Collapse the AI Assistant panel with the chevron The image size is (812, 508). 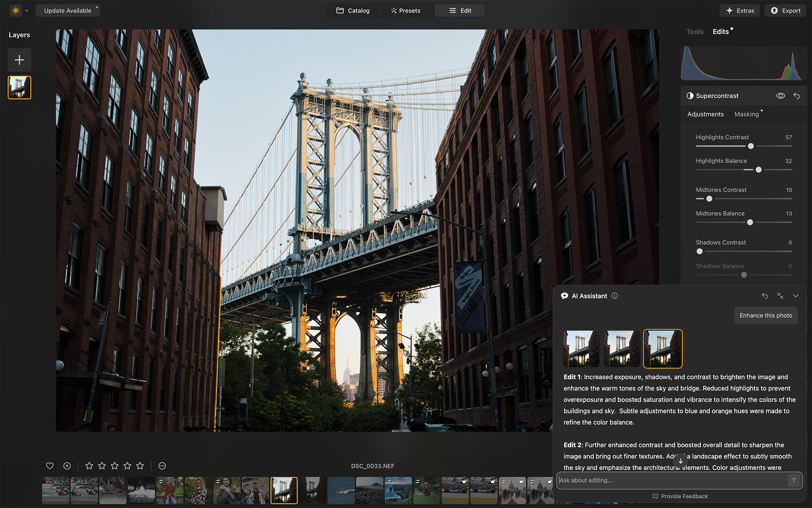tap(795, 296)
